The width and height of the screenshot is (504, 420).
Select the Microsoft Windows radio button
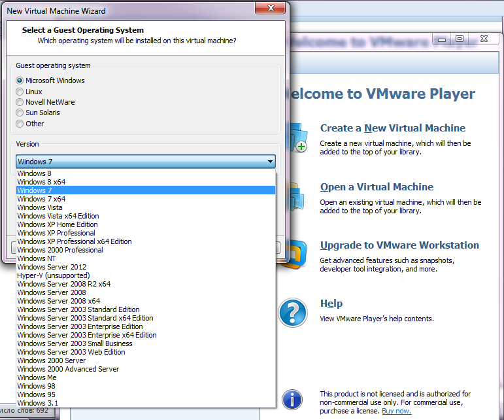click(x=20, y=80)
